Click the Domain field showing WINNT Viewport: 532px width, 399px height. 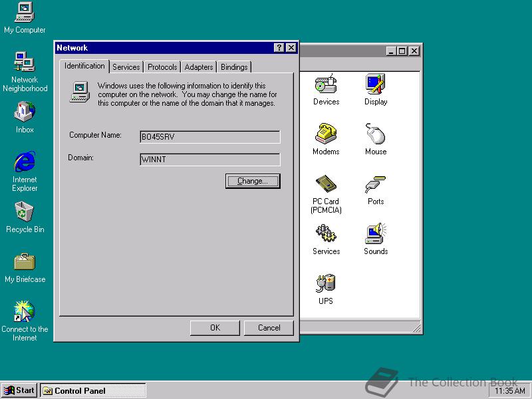pos(210,160)
